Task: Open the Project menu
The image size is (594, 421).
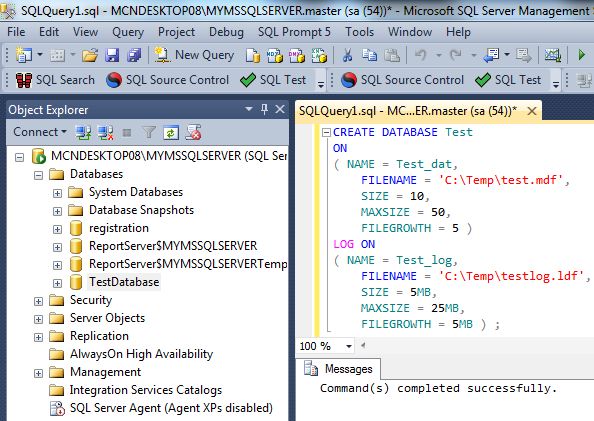Action: click(x=176, y=32)
